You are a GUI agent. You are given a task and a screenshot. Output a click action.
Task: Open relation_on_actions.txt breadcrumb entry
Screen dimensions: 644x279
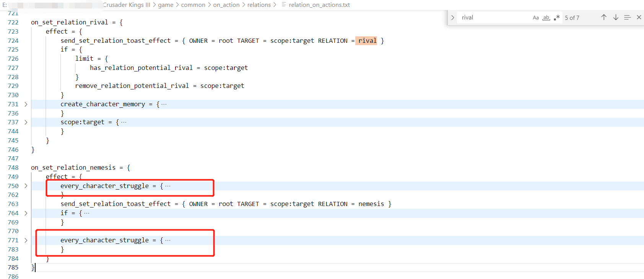[x=319, y=5]
